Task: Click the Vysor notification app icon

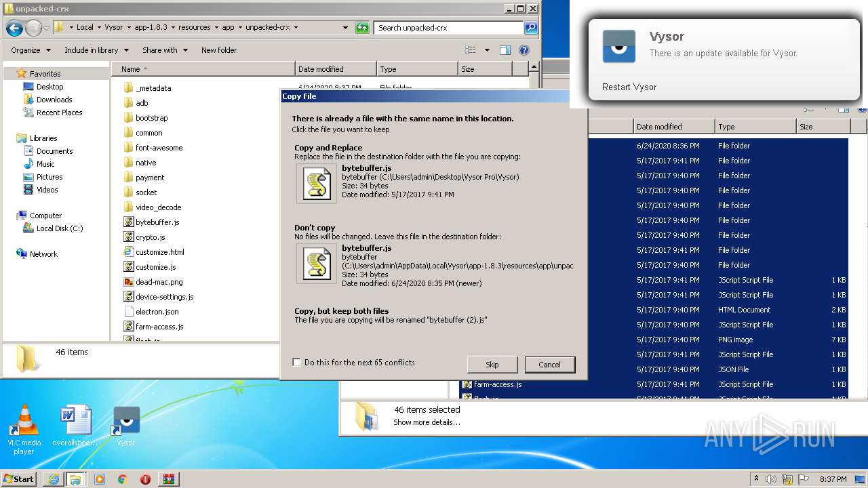Action: [x=619, y=46]
